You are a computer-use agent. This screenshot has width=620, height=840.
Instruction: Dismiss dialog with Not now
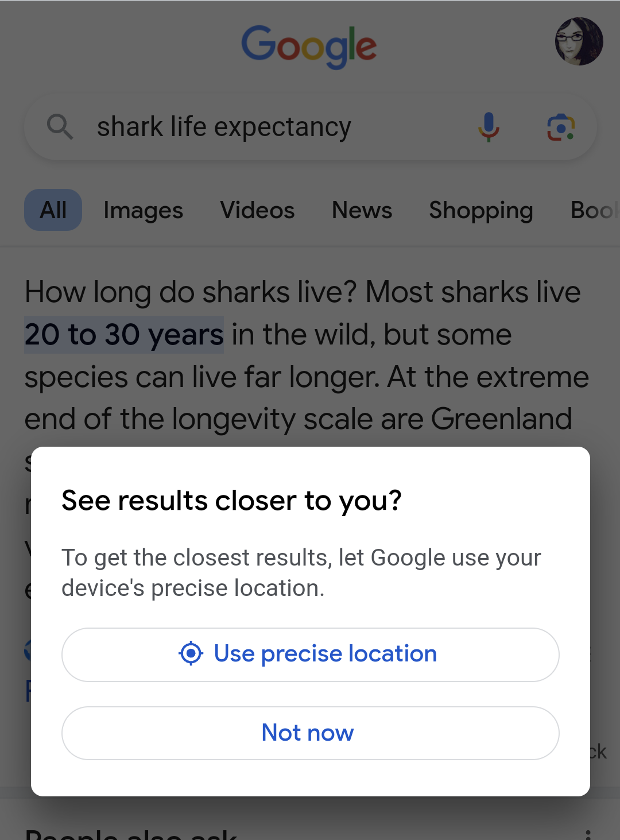[x=311, y=733]
